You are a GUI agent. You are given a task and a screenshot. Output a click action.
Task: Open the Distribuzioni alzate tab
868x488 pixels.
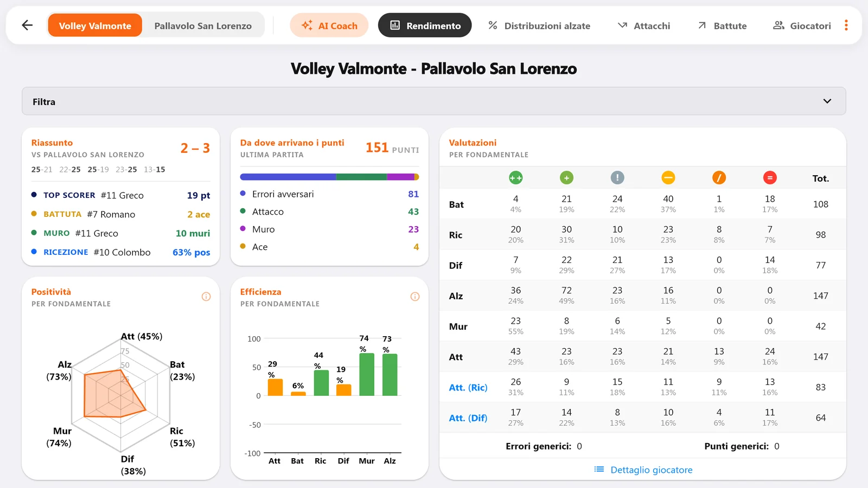click(x=539, y=25)
